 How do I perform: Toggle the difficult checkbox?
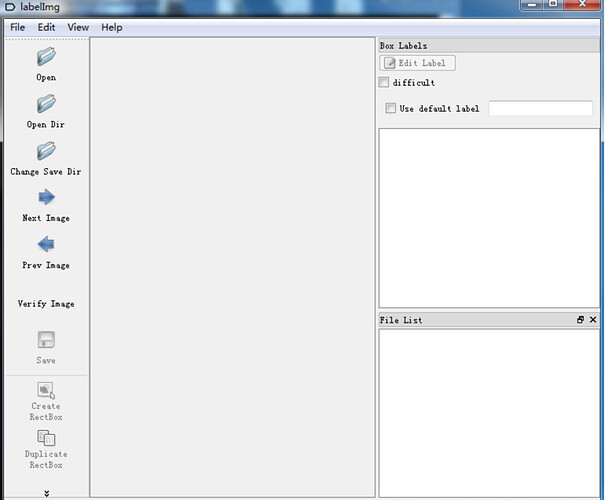click(384, 82)
